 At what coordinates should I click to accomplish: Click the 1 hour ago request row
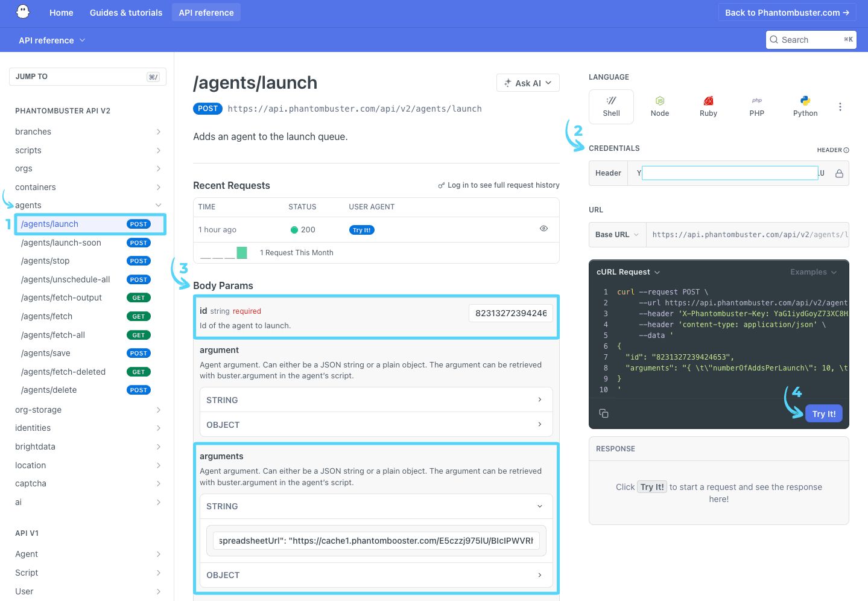[376, 229]
